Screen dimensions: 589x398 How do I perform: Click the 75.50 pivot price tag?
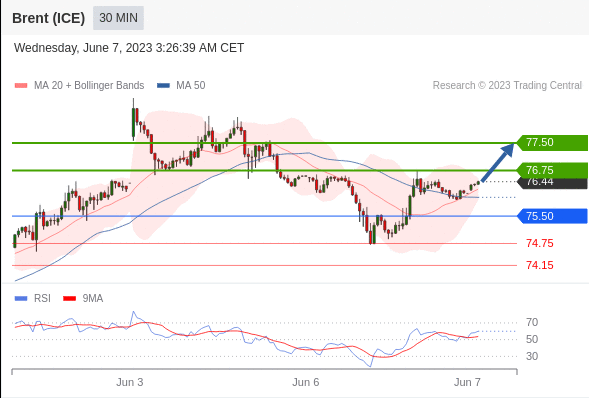tap(552, 216)
